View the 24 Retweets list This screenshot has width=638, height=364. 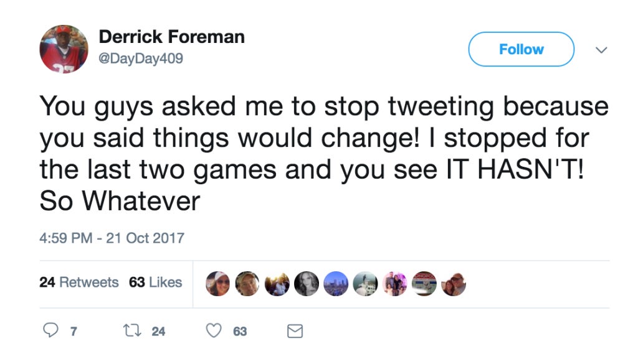pyautogui.click(x=79, y=282)
